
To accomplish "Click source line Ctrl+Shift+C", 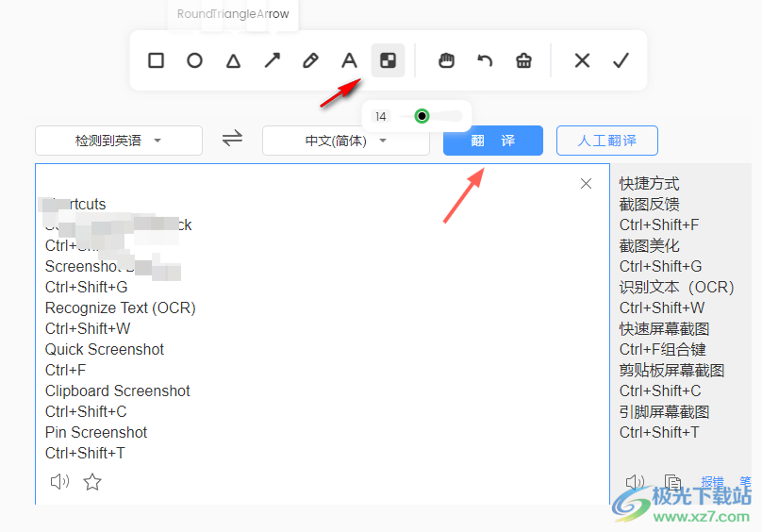I will coord(86,412).
